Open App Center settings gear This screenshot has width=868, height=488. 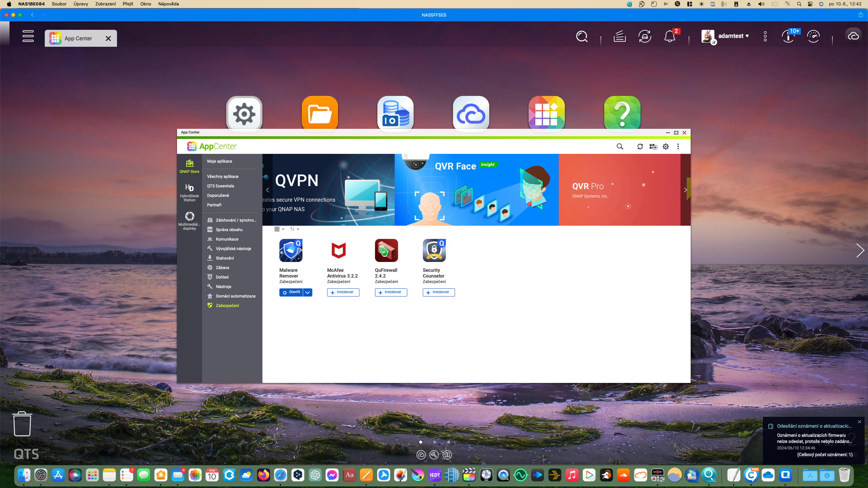tap(666, 146)
